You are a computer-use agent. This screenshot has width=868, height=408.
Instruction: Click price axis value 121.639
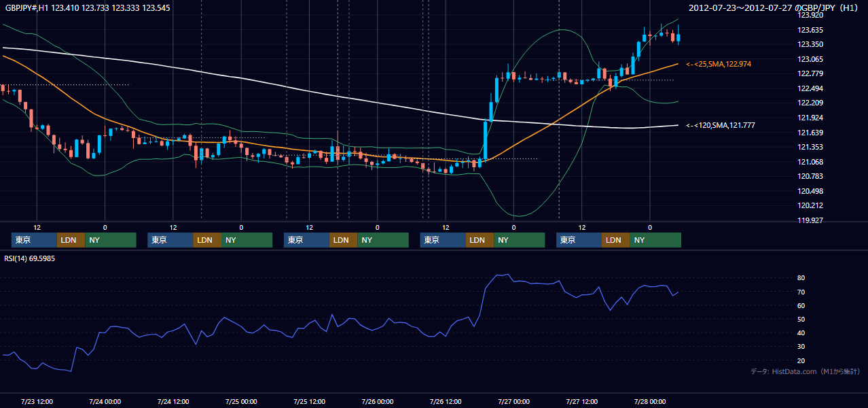(811, 133)
